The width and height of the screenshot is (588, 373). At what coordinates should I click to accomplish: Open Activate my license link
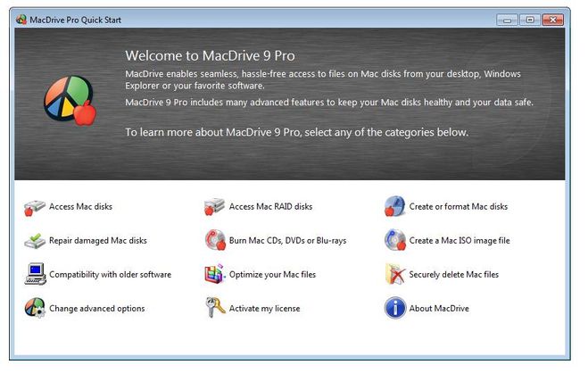point(264,309)
